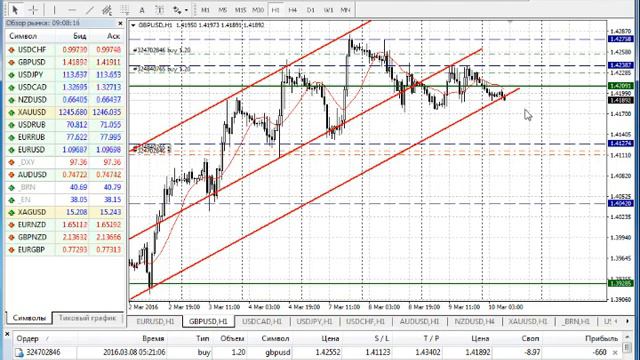640x360 pixels.
Task: Close the Market Watch panel
Action: point(120,23)
